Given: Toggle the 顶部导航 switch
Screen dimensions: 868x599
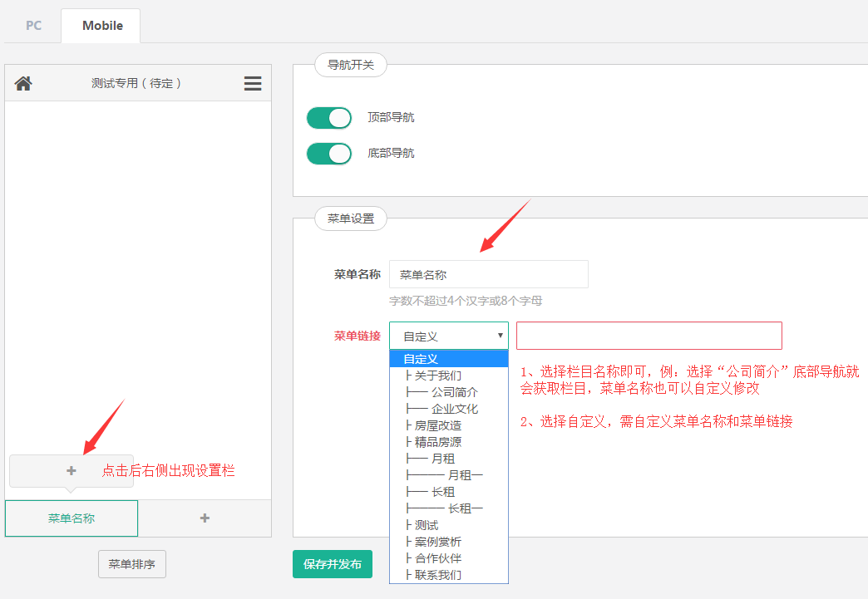Looking at the screenshot, I should click(x=329, y=118).
